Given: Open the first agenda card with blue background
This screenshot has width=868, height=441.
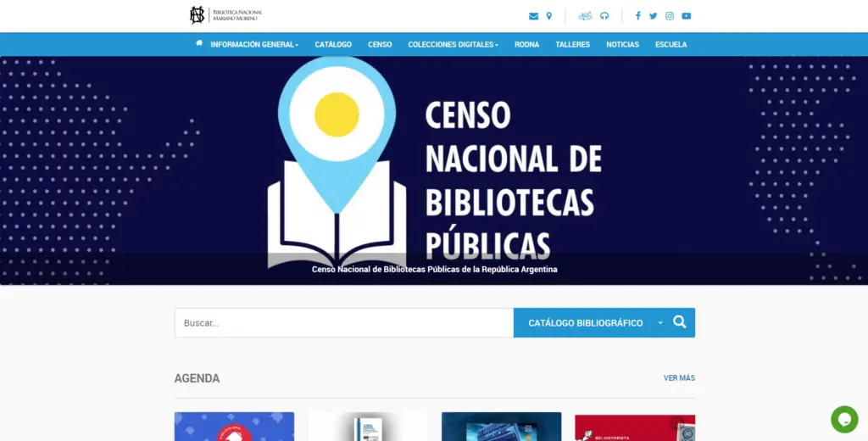Looking at the screenshot, I should (234, 426).
